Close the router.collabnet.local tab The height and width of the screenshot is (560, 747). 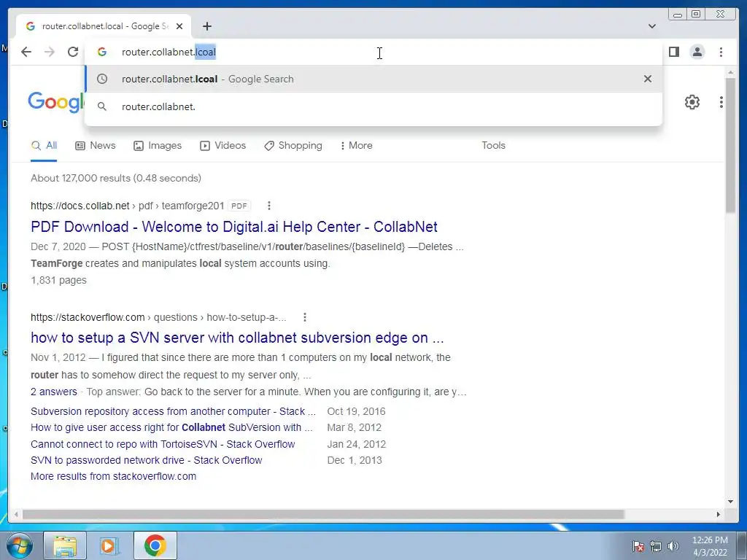pyautogui.click(x=179, y=26)
